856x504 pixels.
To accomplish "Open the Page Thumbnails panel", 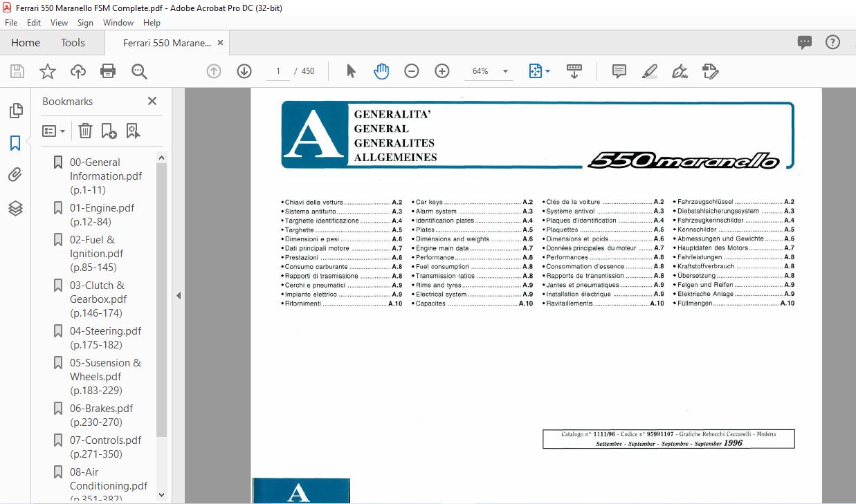I will [15, 111].
